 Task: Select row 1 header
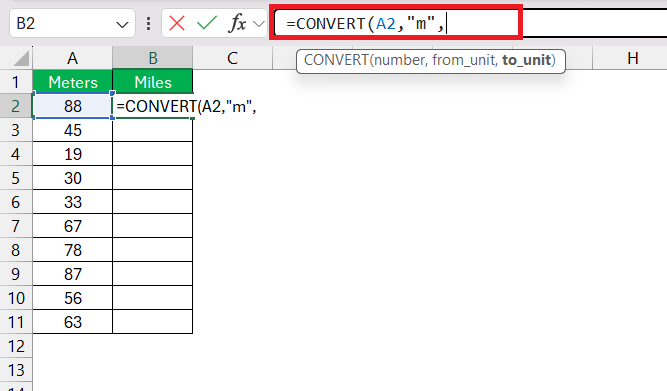click(x=16, y=82)
